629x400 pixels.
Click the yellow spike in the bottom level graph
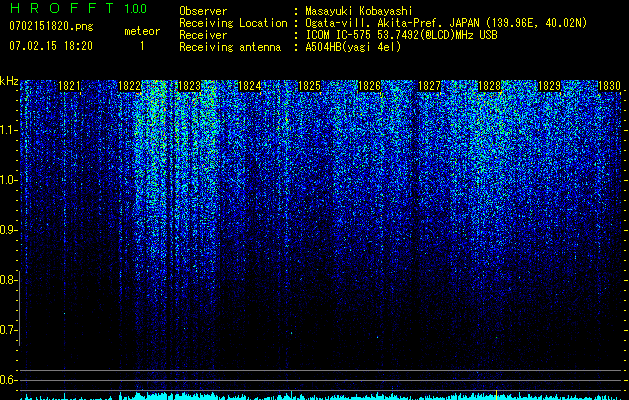497,395
